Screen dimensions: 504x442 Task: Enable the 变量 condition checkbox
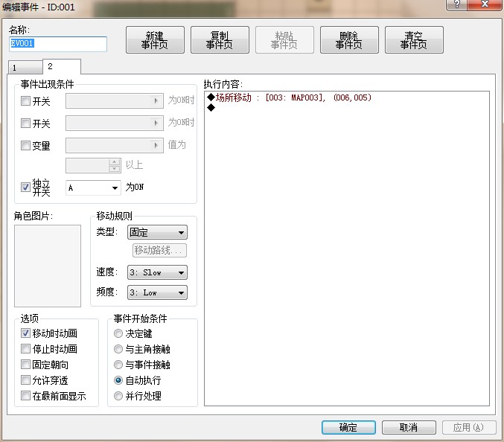point(25,146)
